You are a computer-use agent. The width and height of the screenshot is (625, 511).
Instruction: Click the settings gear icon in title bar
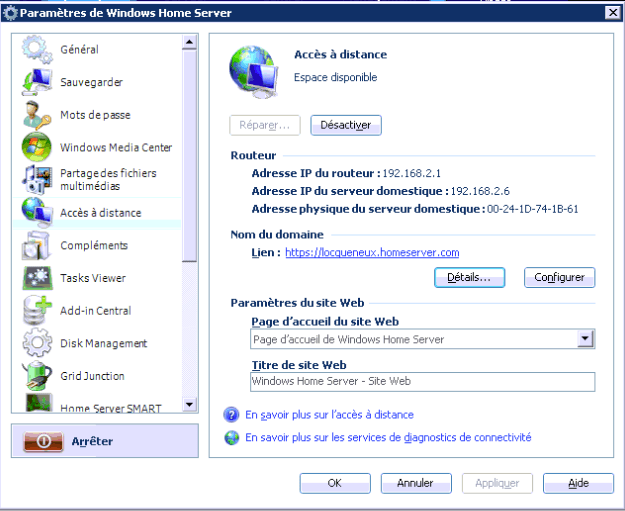pos(10,13)
